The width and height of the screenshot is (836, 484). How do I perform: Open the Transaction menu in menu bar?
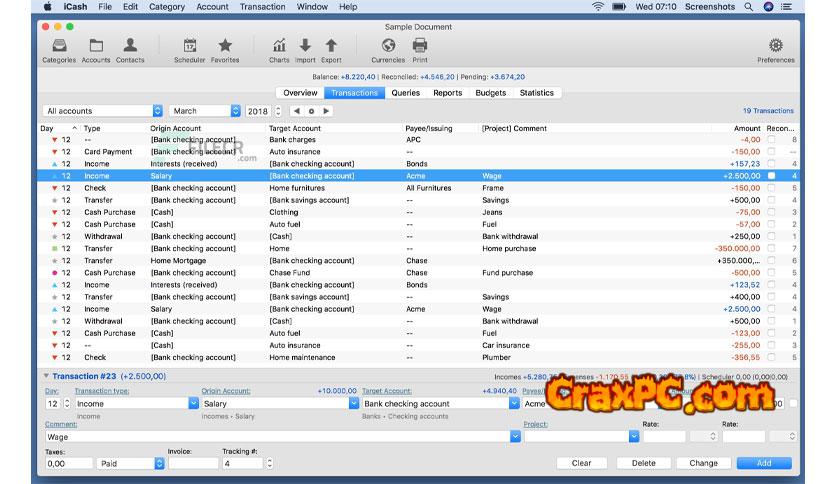[262, 7]
